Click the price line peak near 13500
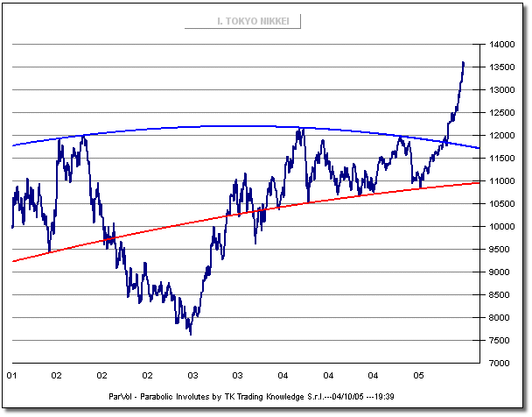 [x=463, y=63]
